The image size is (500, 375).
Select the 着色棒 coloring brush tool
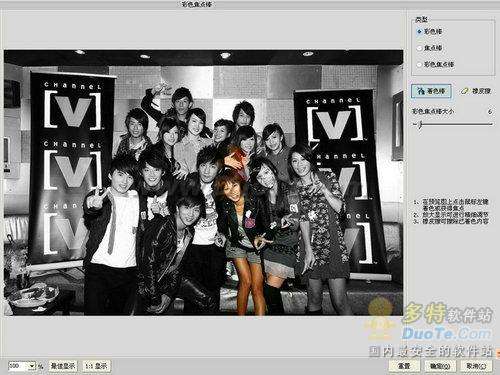pyautogui.click(x=431, y=91)
